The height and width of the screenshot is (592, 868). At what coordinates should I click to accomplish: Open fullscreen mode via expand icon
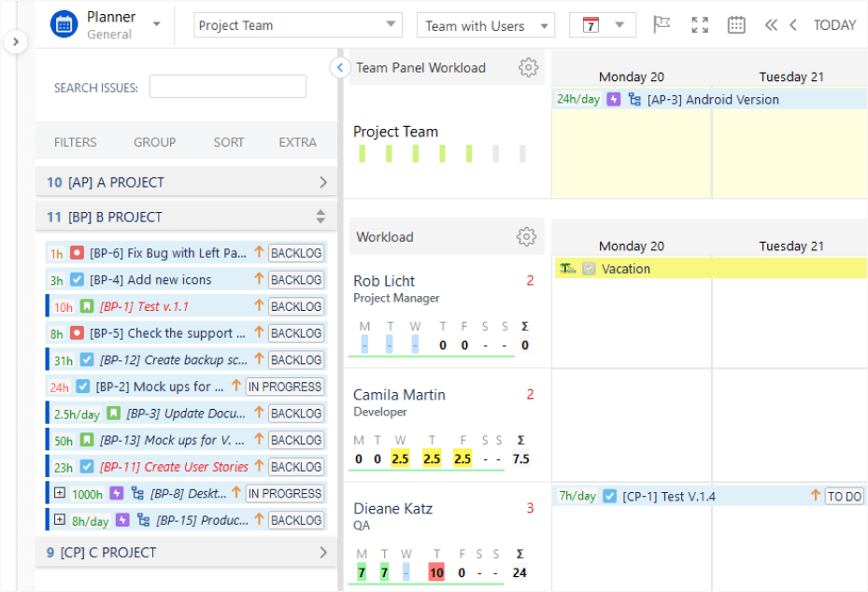click(699, 25)
